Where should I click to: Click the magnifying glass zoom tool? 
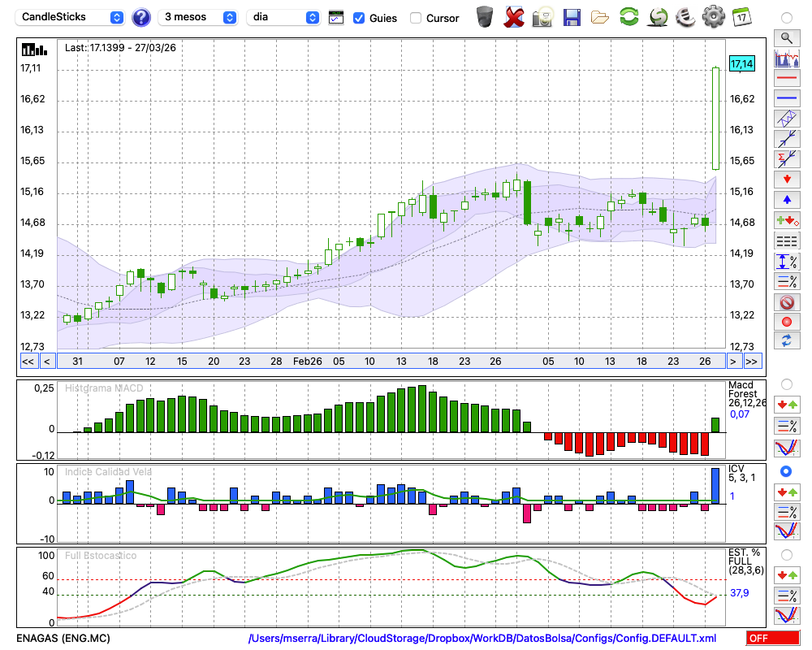click(786, 37)
